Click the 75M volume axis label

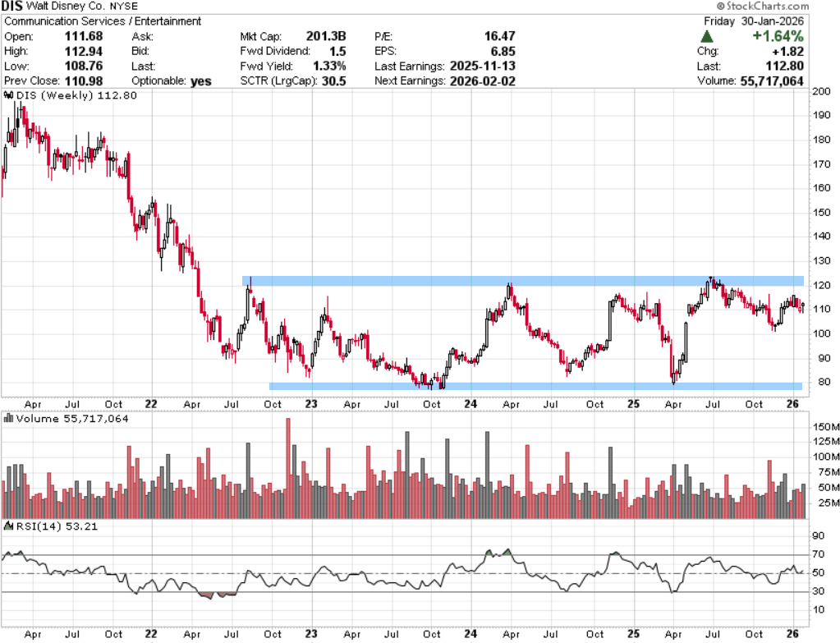click(829, 472)
